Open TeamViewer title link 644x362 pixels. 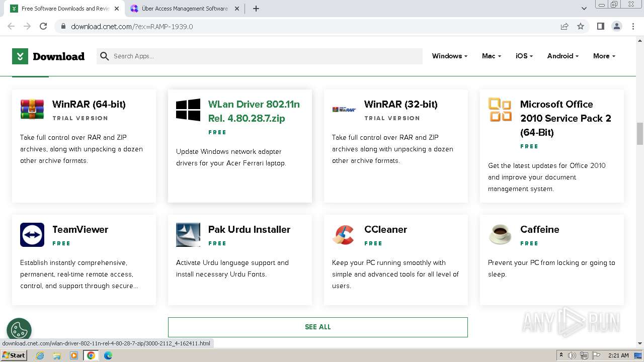(80, 229)
